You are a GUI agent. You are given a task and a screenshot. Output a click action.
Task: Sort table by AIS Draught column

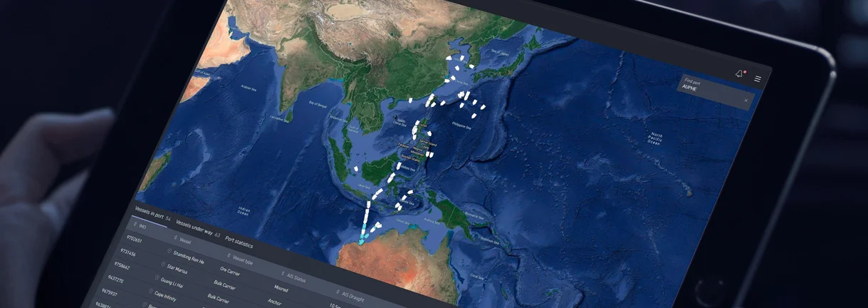(x=350, y=296)
